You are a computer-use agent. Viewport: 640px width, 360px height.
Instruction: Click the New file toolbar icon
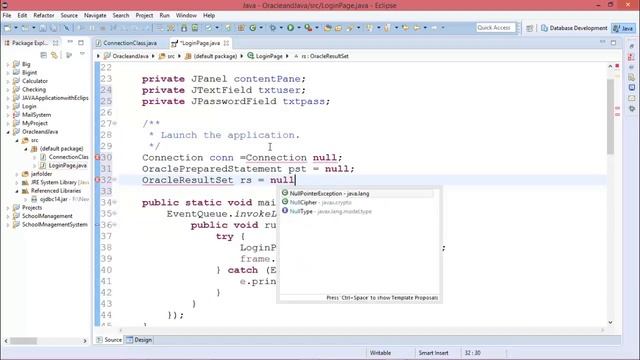[x=7, y=28]
